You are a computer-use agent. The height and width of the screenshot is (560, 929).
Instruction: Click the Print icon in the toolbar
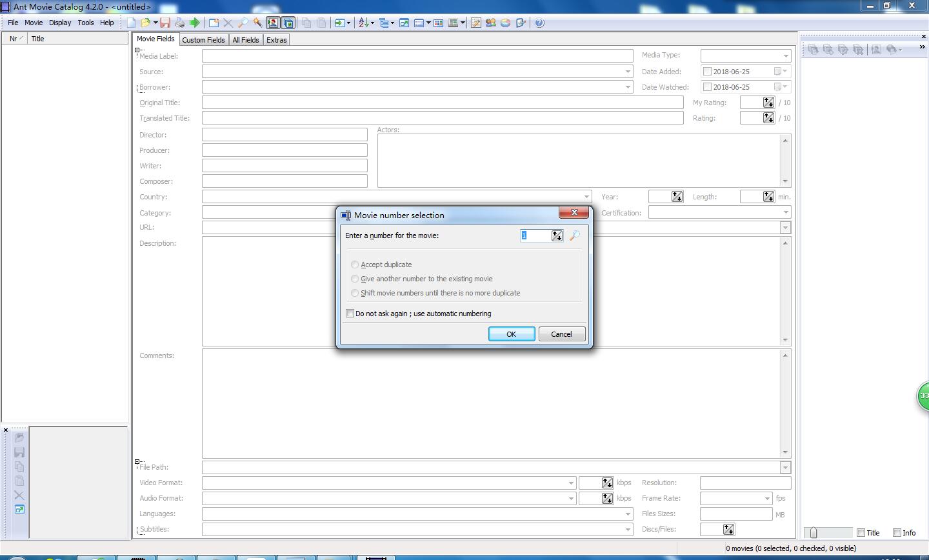point(179,23)
